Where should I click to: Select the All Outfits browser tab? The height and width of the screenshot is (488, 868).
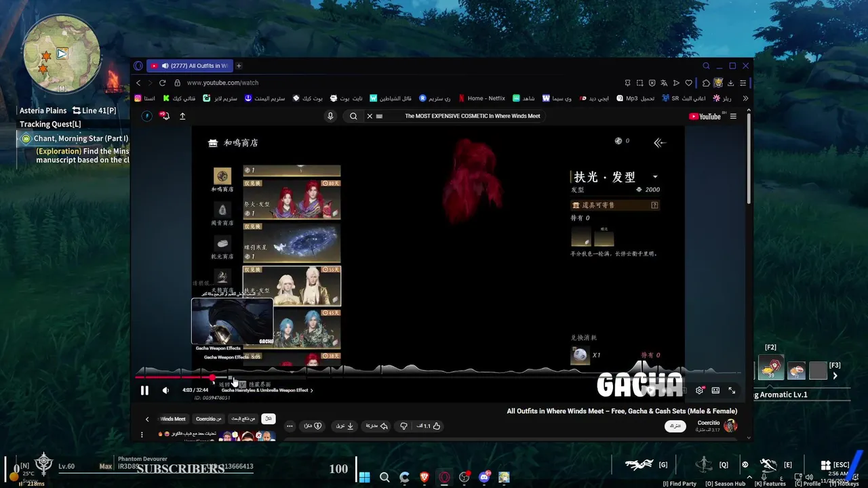(x=190, y=66)
